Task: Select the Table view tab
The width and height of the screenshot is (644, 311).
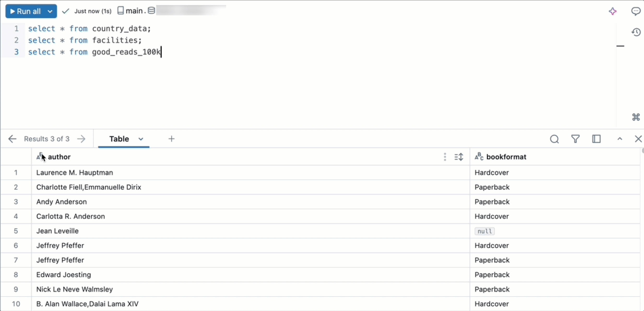Action: pos(119,139)
